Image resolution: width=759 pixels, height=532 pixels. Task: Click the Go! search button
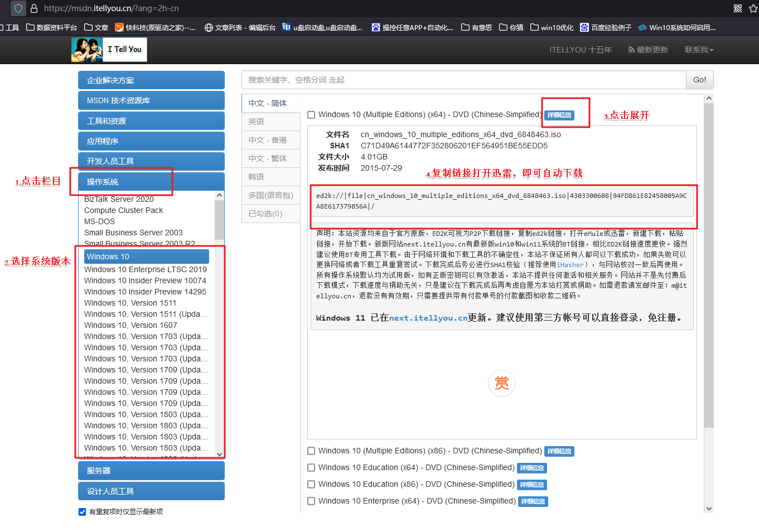[x=699, y=80]
